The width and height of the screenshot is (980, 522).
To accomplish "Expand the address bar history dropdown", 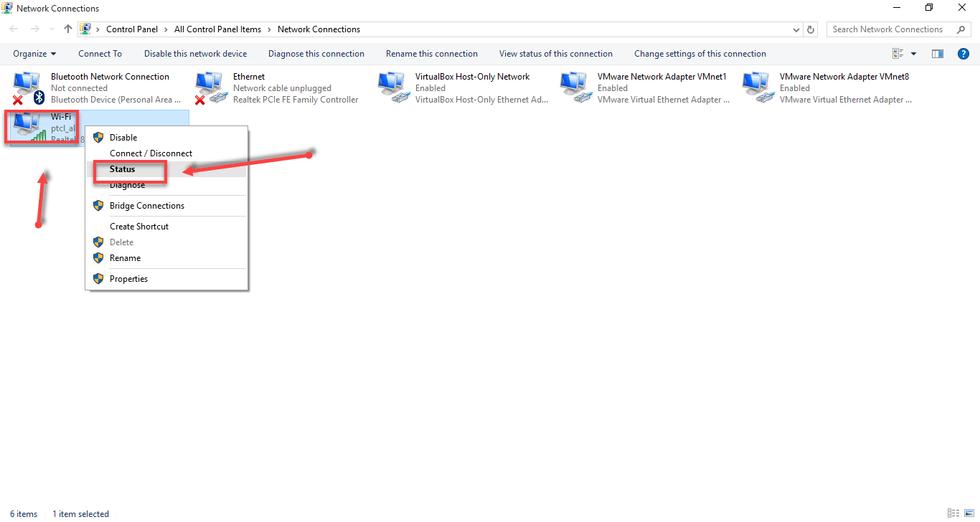I will (x=796, y=29).
